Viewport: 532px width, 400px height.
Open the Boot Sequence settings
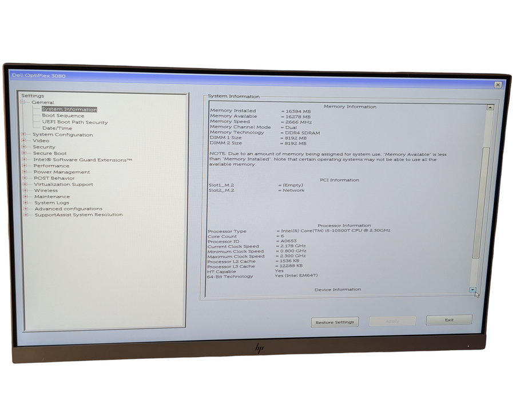coord(63,115)
